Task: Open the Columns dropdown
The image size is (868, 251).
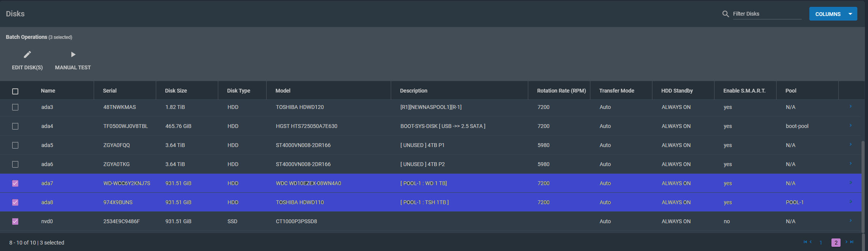Action: tap(833, 14)
